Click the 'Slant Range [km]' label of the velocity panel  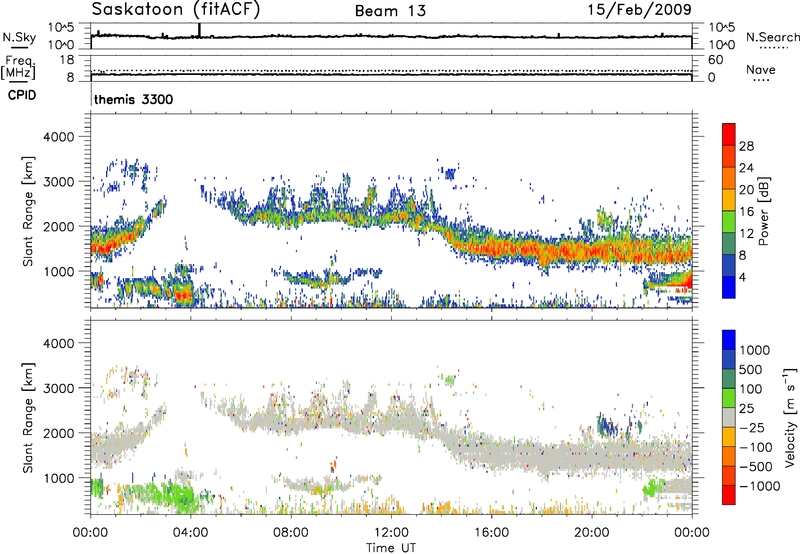pos(28,418)
